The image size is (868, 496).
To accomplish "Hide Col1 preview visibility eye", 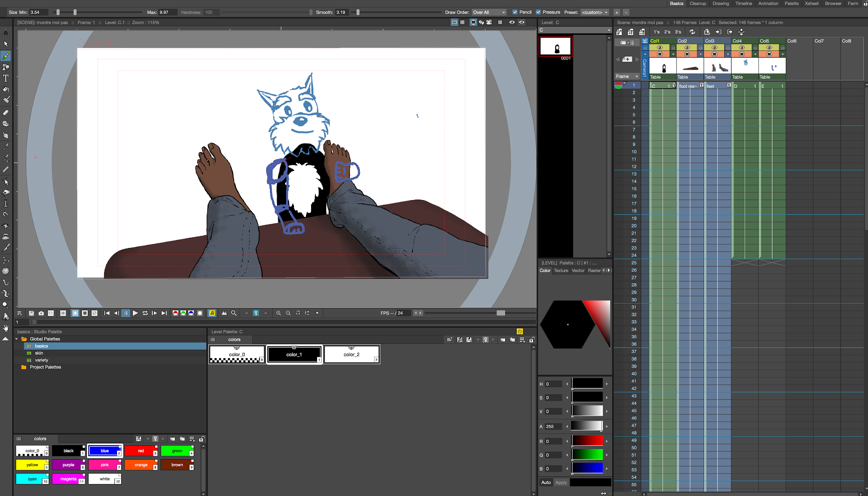I will [x=659, y=47].
